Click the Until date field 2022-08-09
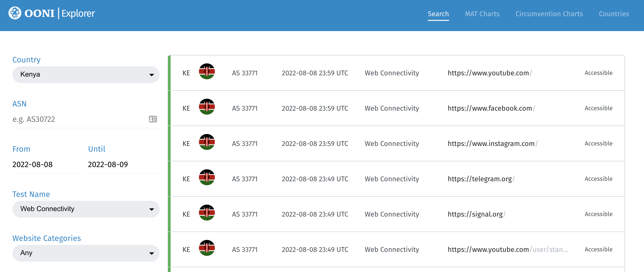The image size is (644, 272). (x=123, y=165)
